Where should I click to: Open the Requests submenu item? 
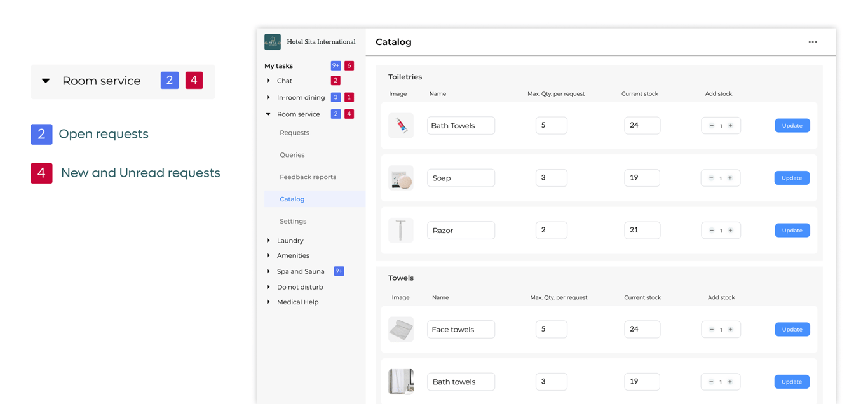click(x=294, y=133)
